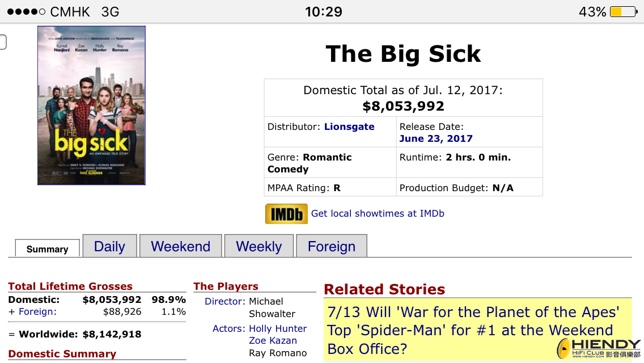Open The Big Sick poster thumbnail
Viewport: 644px width, 363px height.
click(x=91, y=105)
